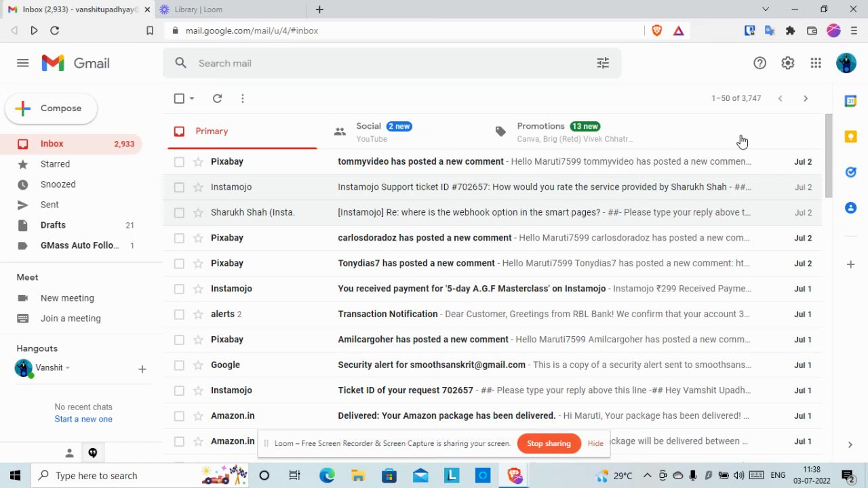Viewport: 868px width, 488px height.
Task: Click Stop sharing Loom button
Action: point(549,443)
